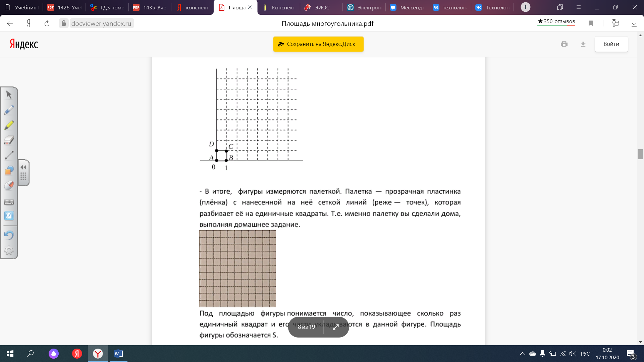Open the whiteboard notebook tool
The height and width of the screenshot is (362, 644).
[9, 216]
